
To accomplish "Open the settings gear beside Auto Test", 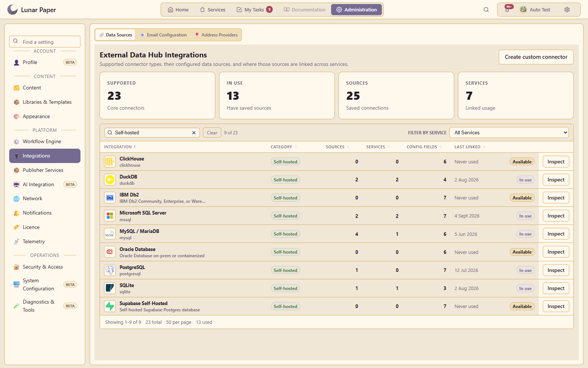I will point(567,10).
